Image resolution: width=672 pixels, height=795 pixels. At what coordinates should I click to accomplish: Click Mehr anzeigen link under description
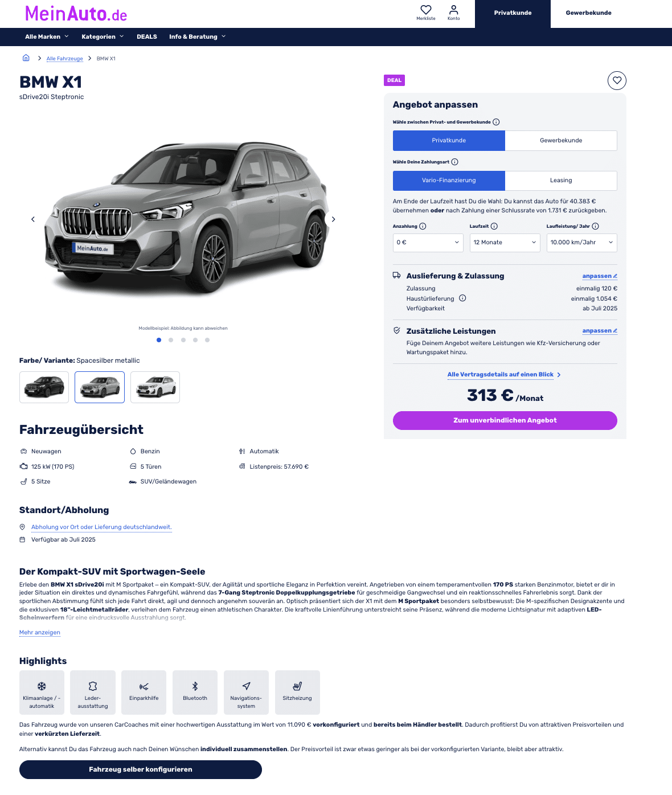pos(40,632)
